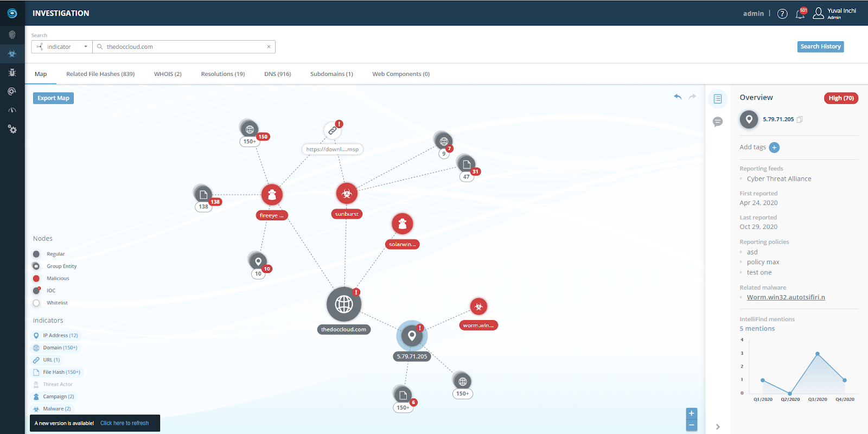868x434 pixels.
Task: Collapse the overview side panel chevron
Action: click(x=718, y=427)
